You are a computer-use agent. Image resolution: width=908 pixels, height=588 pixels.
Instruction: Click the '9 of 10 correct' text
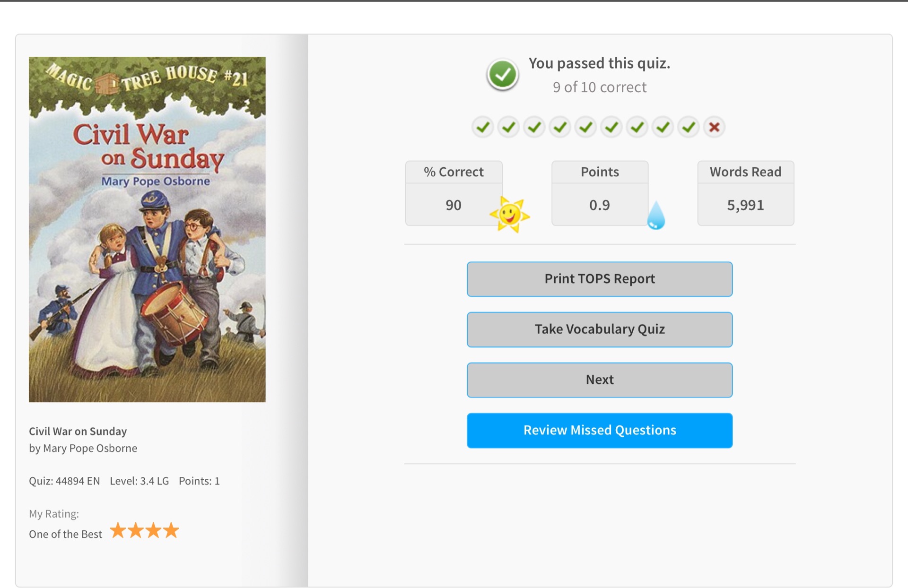599,87
